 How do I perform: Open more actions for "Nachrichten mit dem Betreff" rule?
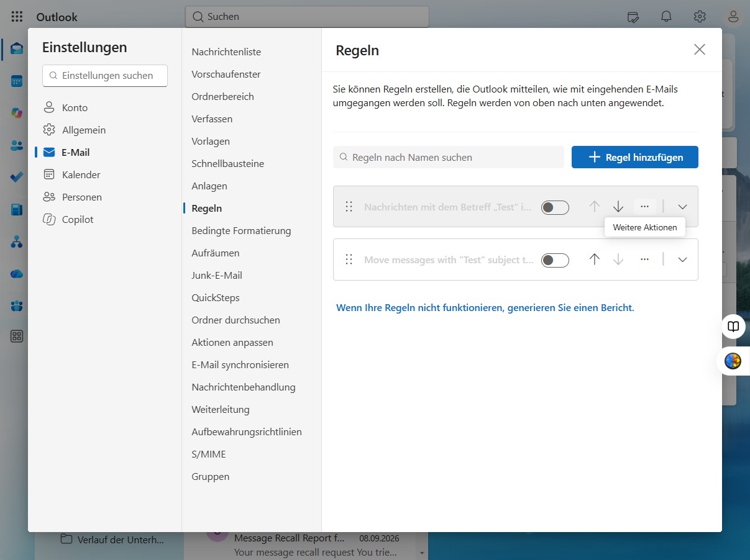(x=644, y=207)
